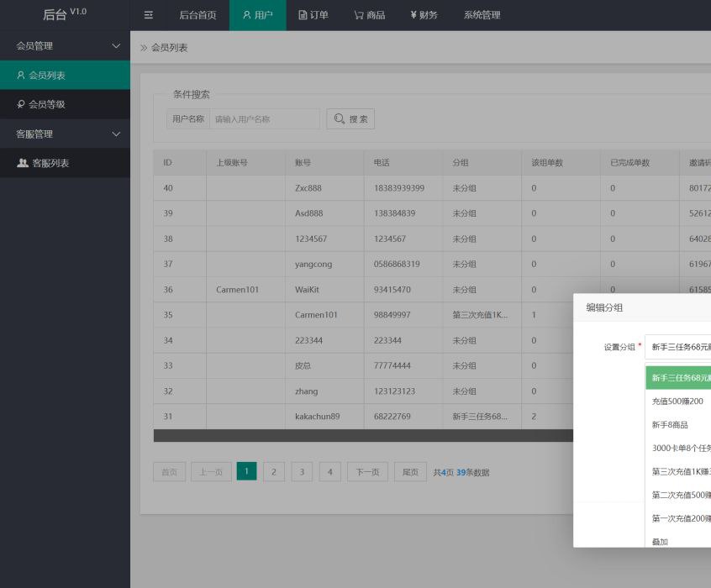Click the magnifier icon in search button

[340, 119]
